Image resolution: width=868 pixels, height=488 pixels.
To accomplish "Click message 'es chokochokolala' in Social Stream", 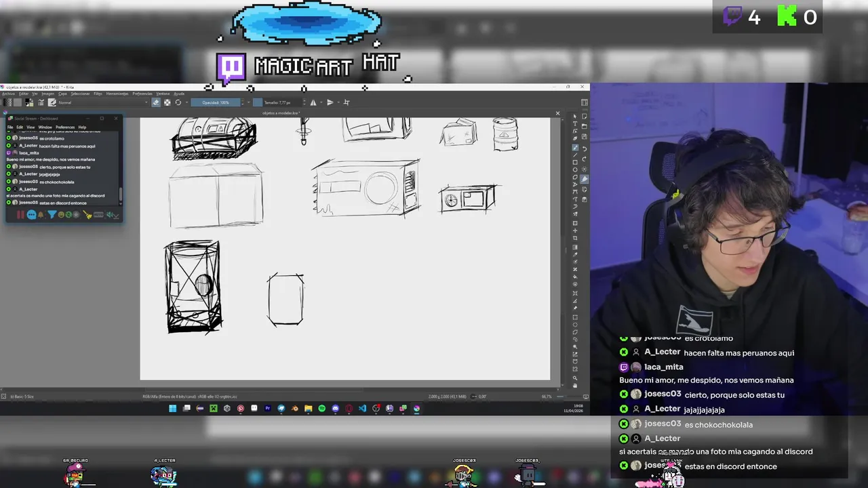I will click(57, 182).
